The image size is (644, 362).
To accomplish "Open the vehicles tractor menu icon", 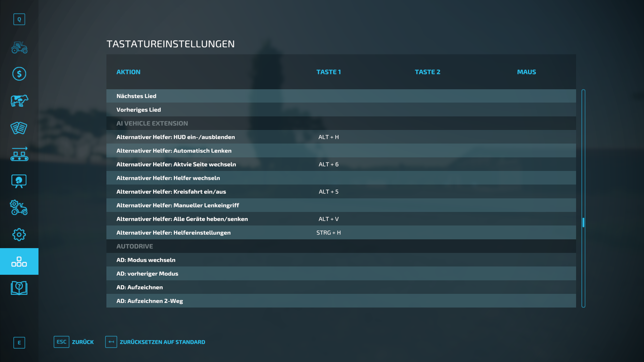I will click(x=19, y=47).
